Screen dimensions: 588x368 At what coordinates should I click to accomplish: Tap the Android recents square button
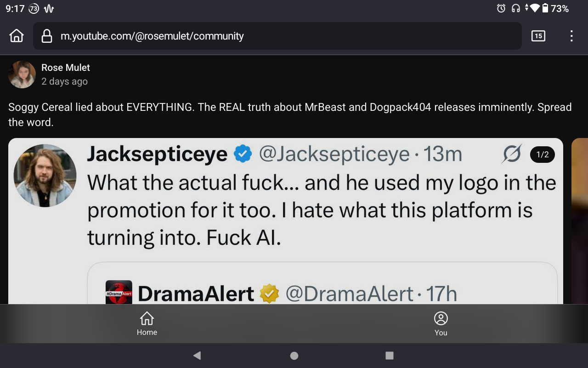[x=390, y=355]
